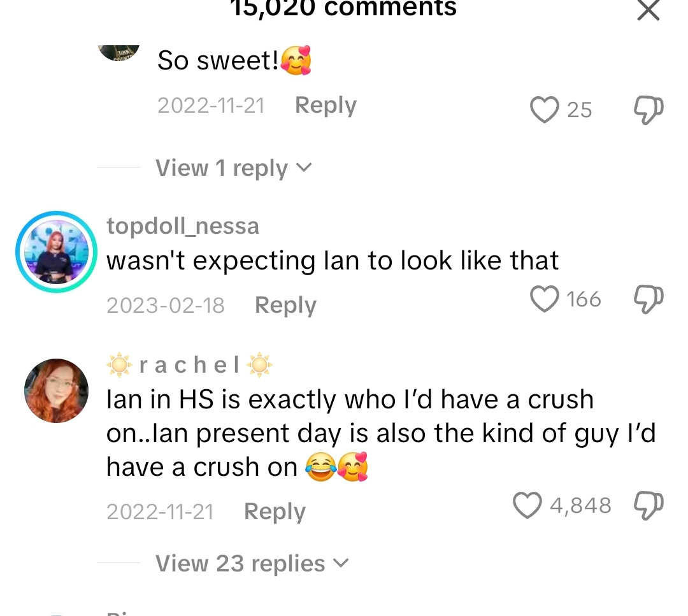Open the rachel username link
688x616 pixels.
[190, 364]
